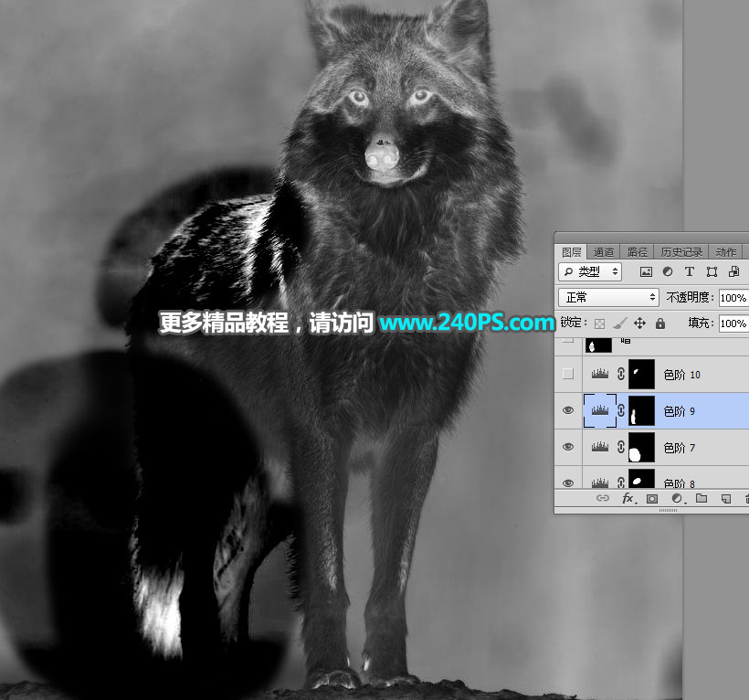Select the 色阶 7 levels adjustment icon
The height and width of the screenshot is (700, 749).
point(600,447)
